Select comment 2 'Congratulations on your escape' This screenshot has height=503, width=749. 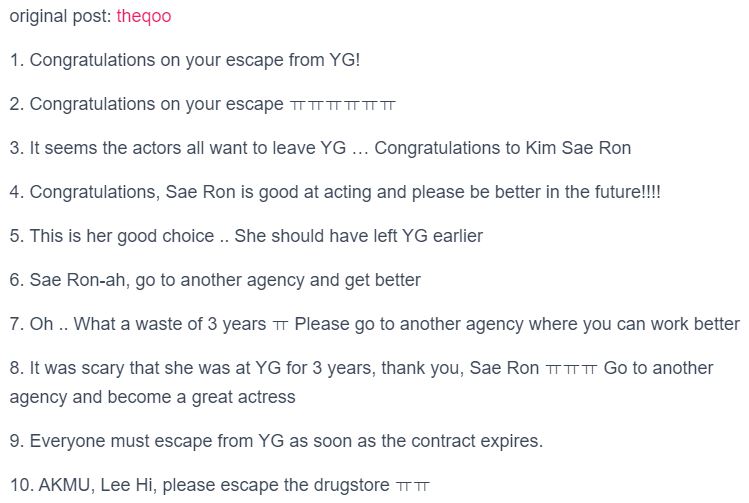pyautogui.click(x=203, y=104)
